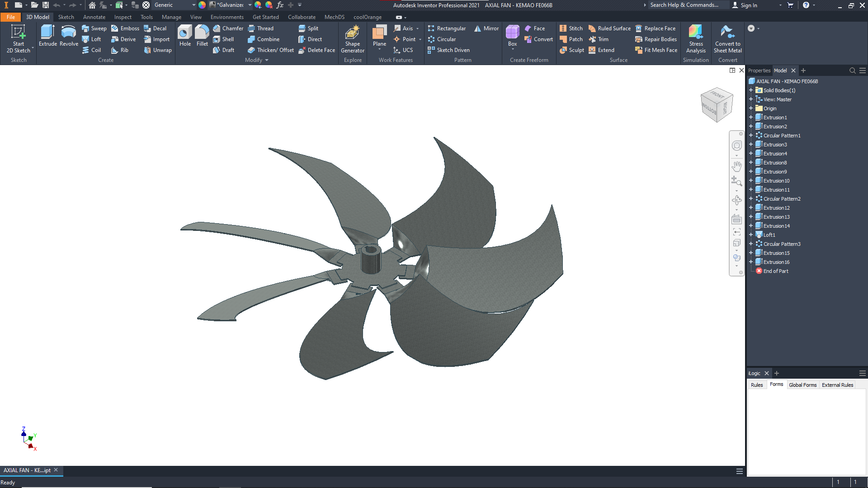Open the File menu
The height and width of the screenshot is (488, 868).
[x=11, y=17]
